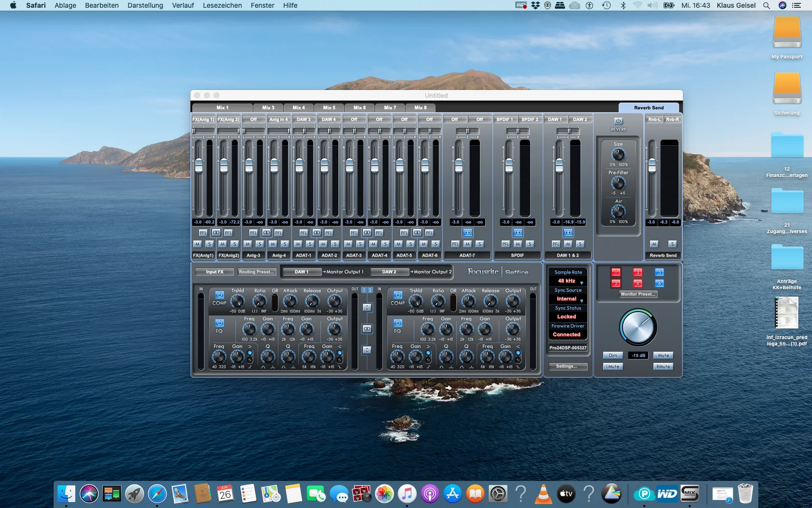
Task: Click the ADAT-1 channel fader handle
Action: click(x=299, y=165)
